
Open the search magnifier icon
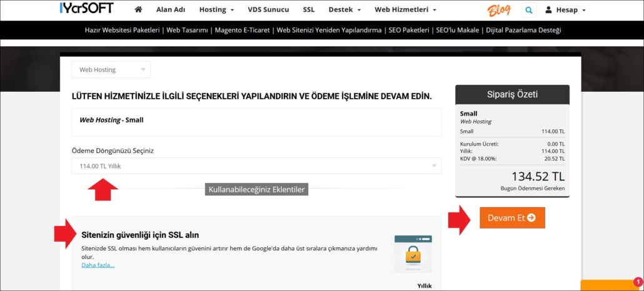coord(529,10)
